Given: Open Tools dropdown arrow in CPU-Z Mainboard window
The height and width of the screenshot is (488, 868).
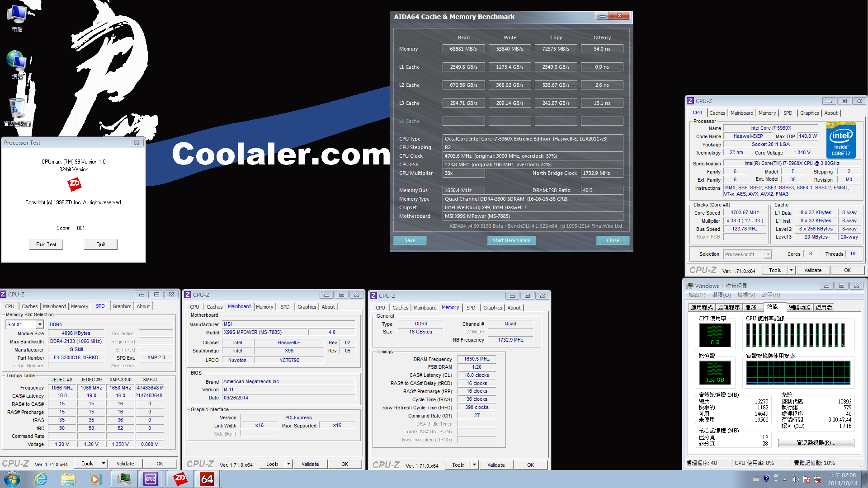Looking at the screenshot, I should pyautogui.click(x=288, y=464).
